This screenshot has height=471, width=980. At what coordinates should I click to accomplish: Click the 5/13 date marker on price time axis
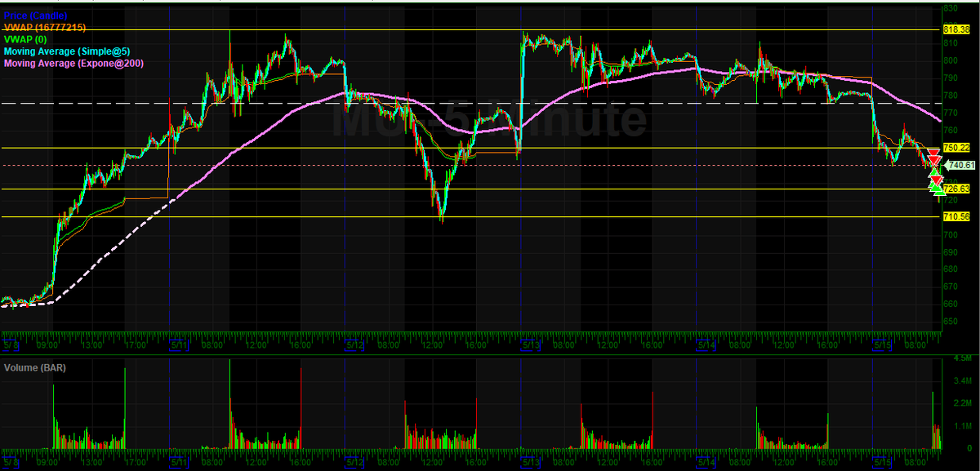tap(531, 345)
